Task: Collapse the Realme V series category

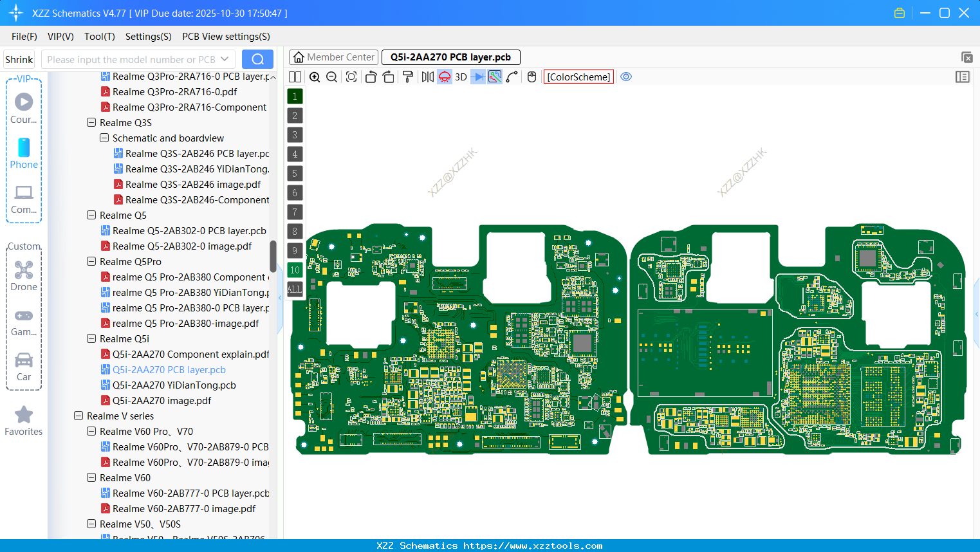Action: pyautogui.click(x=79, y=416)
